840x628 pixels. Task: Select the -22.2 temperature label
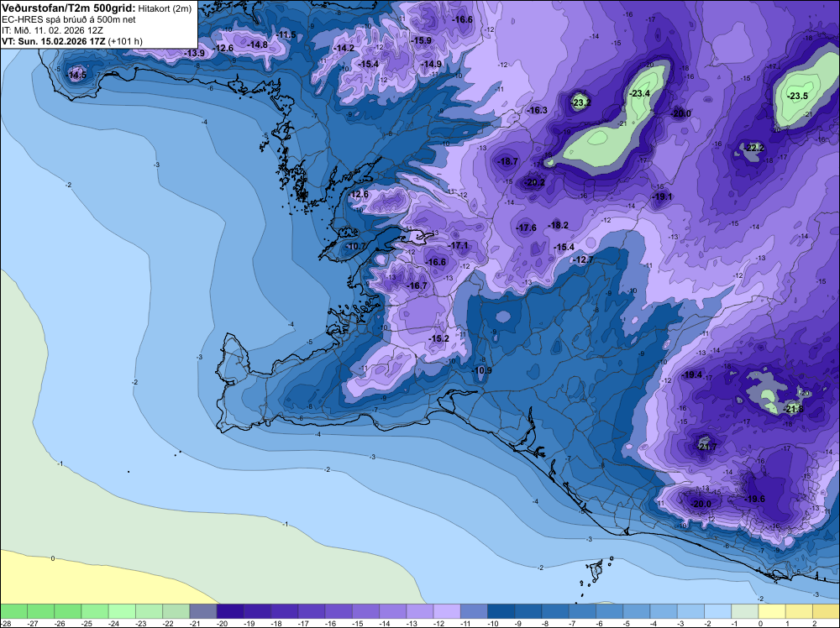point(753,148)
